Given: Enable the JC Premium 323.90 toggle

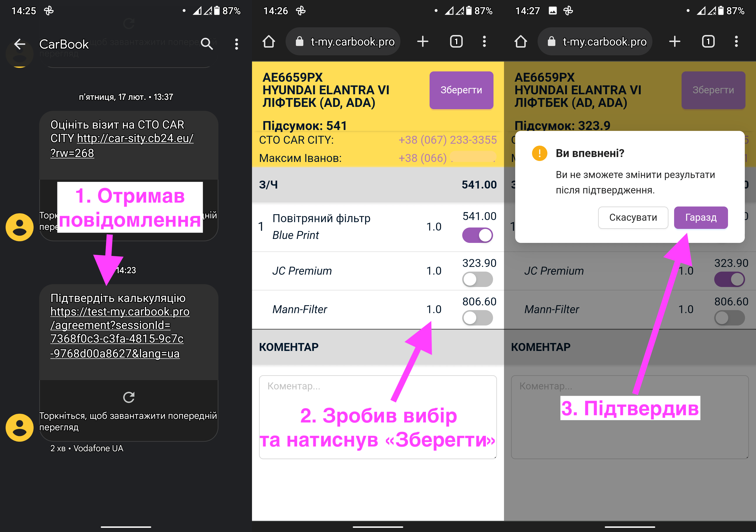Looking at the screenshot, I should click(x=477, y=279).
